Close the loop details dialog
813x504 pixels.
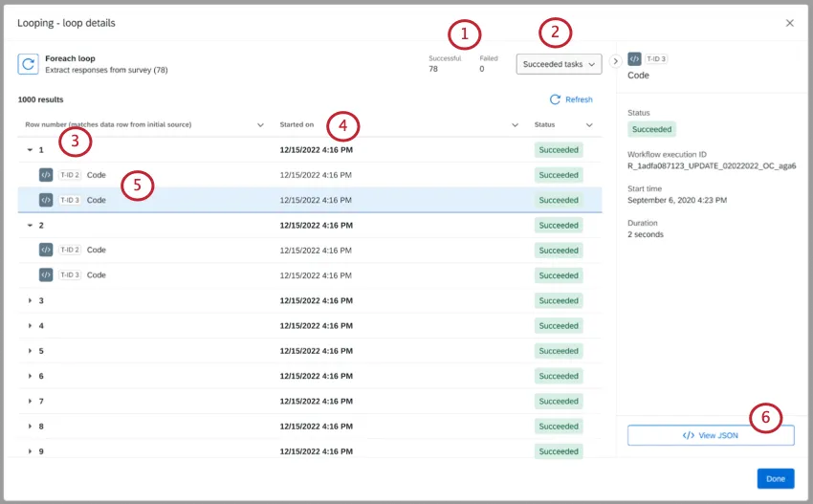789,23
